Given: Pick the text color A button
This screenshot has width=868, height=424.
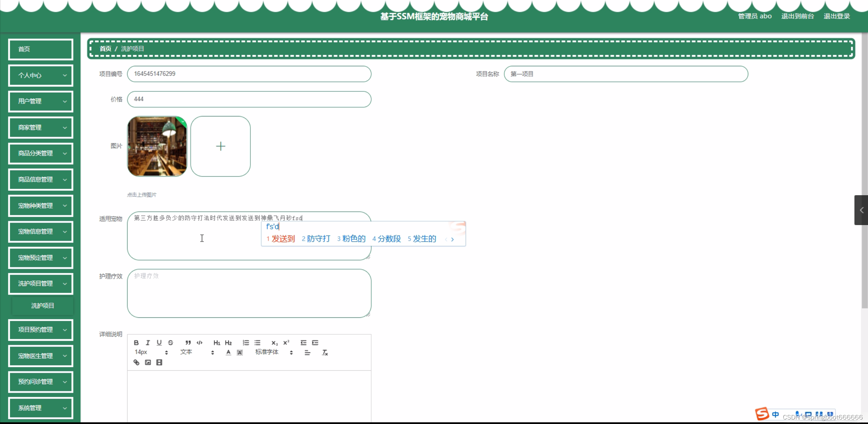Looking at the screenshot, I should (x=228, y=352).
